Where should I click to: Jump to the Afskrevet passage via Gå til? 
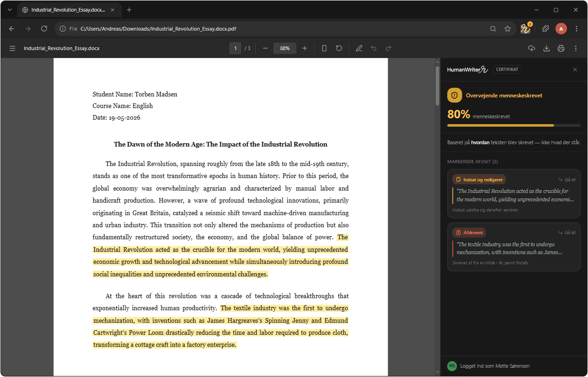[567, 233]
